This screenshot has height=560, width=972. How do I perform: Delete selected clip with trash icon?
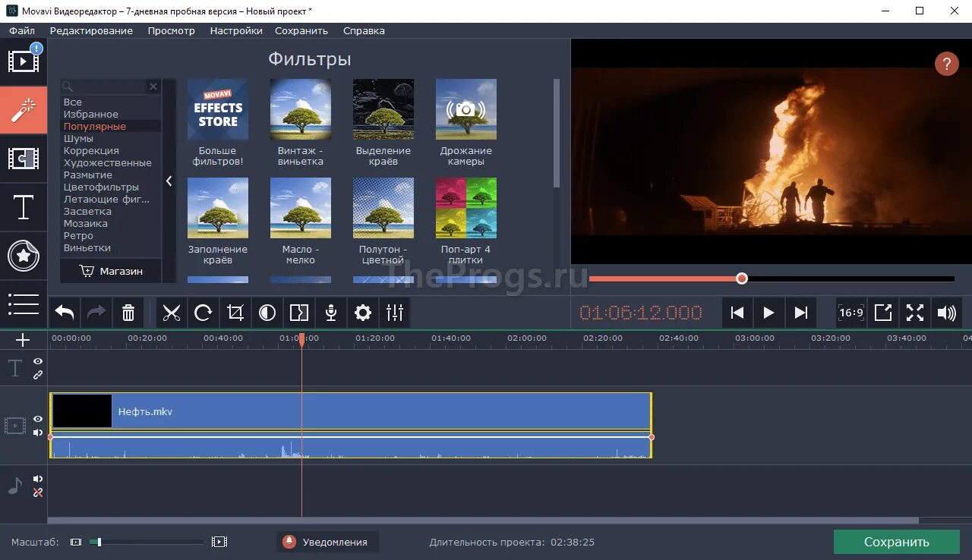click(x=128, y=313)
